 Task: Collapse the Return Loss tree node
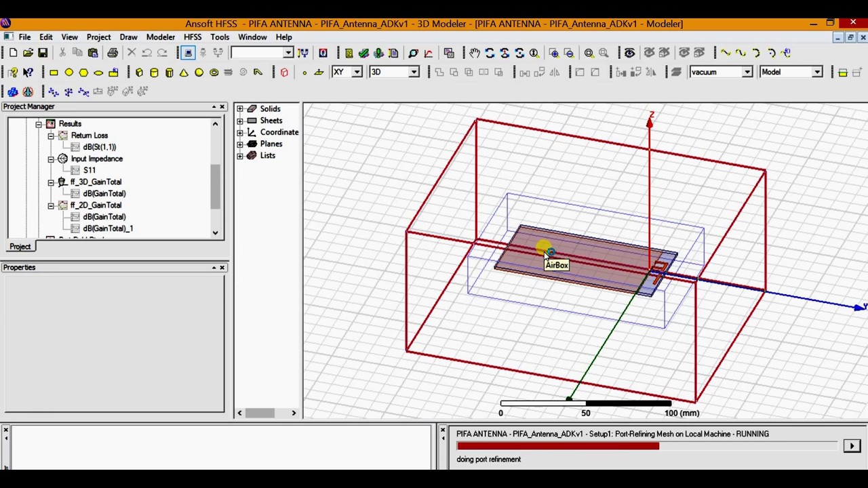tap(51, 136)
